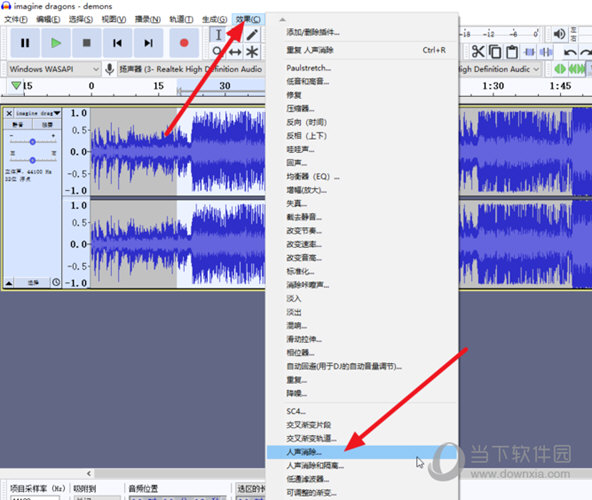This screenshot has width=592, height=500.
Task: Toggle the track Solo button
Action: point(47,125)
